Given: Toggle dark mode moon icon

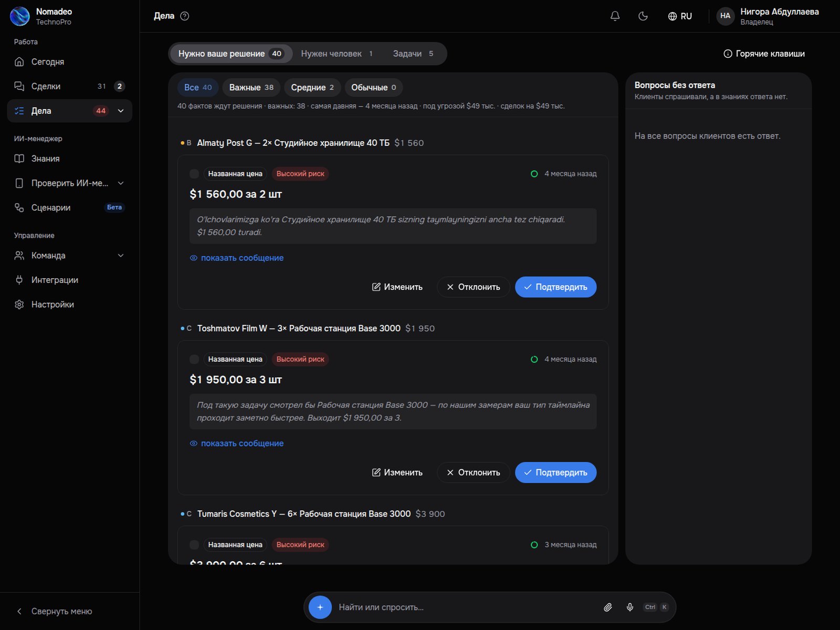Looking at the screenshot, I should pos(643,16).
